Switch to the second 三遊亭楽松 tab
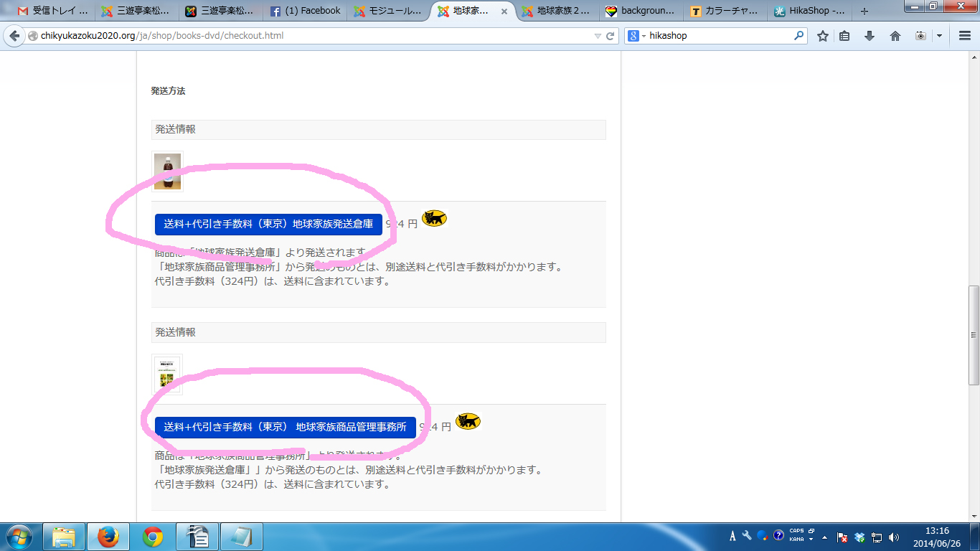This screenshot has width=980, height=551. pos(221,11)
